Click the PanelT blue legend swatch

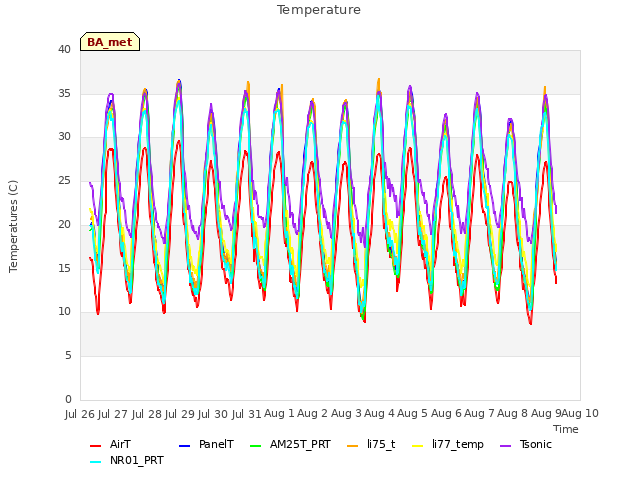184,446
